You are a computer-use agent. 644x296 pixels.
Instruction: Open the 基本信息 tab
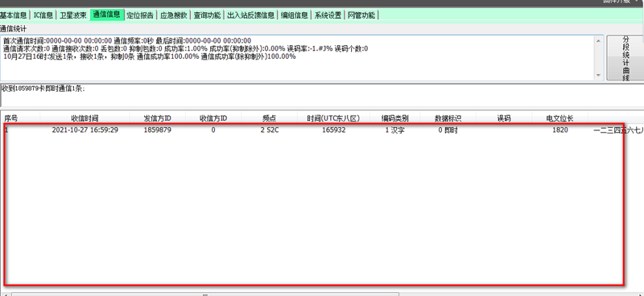(x=13, y=15)
